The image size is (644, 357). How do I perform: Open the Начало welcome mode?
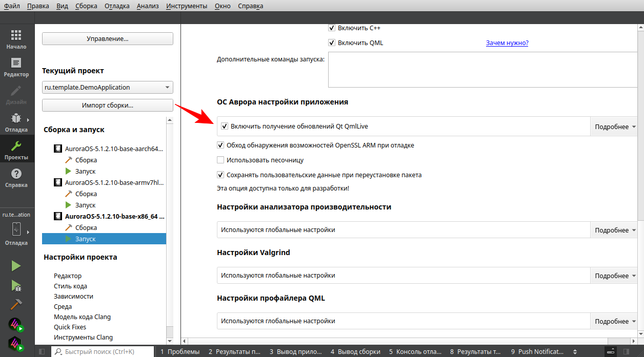tap(16, 39)
